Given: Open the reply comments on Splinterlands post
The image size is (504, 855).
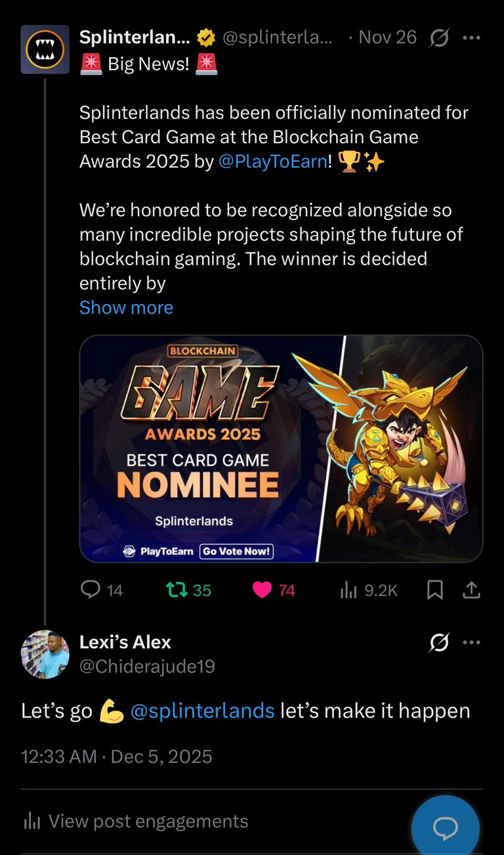Looking at the screenshot, I should point(91,590).
